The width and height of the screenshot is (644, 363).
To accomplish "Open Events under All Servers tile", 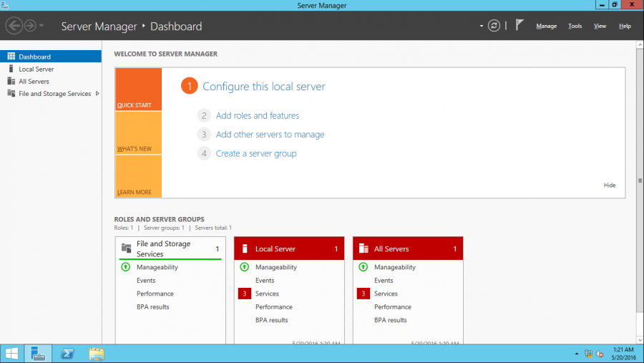I will click(x=384, y=281).
